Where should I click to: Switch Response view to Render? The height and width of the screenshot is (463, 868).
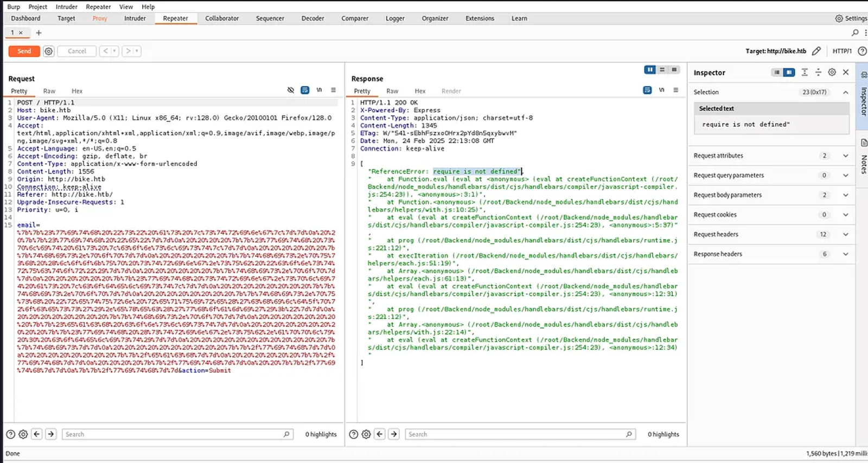(x=451, y=91)
